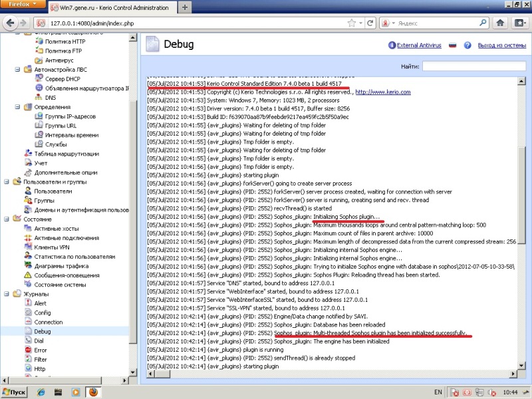Launch Internet Explorer from the taskbar
This screenshot has width=532, height=399.
41,392
